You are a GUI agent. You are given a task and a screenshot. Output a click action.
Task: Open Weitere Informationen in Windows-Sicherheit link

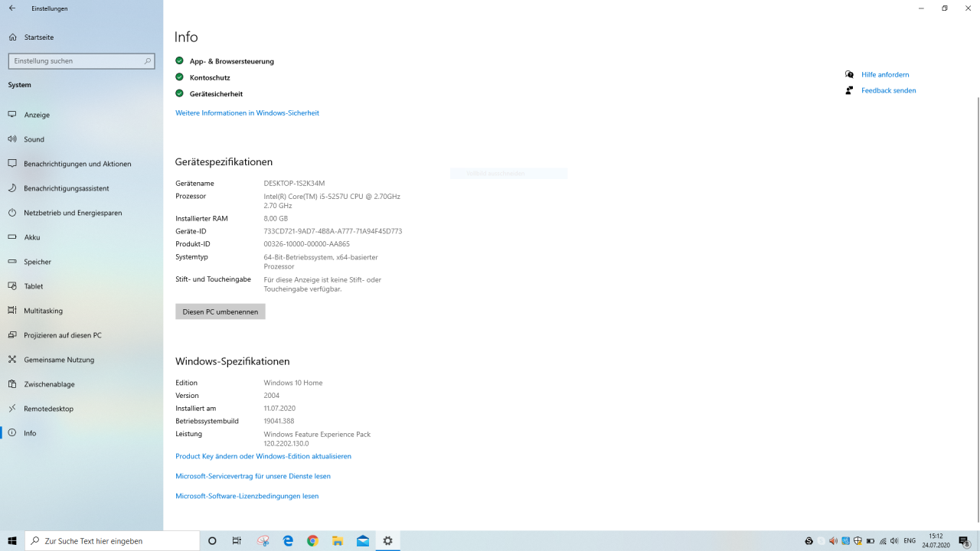(247, 113)
